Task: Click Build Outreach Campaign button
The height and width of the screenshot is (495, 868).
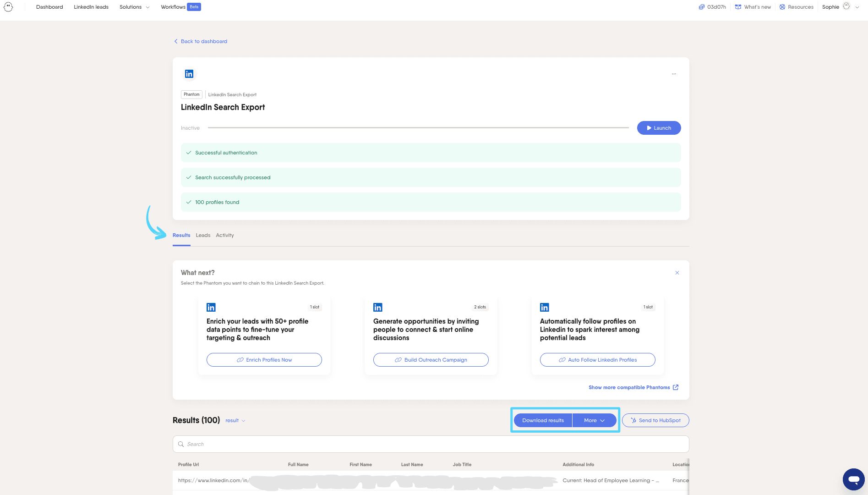Action: pos(431,360)
